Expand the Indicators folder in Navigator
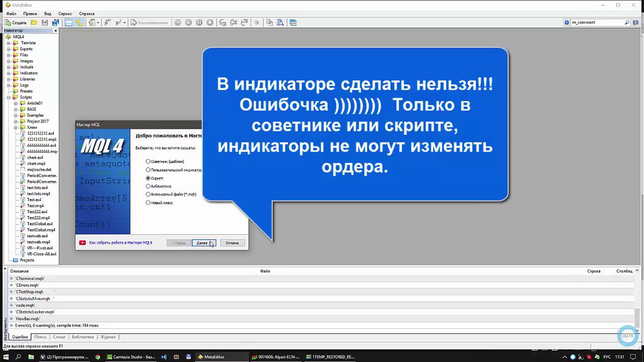 click(x=8, y=73)
